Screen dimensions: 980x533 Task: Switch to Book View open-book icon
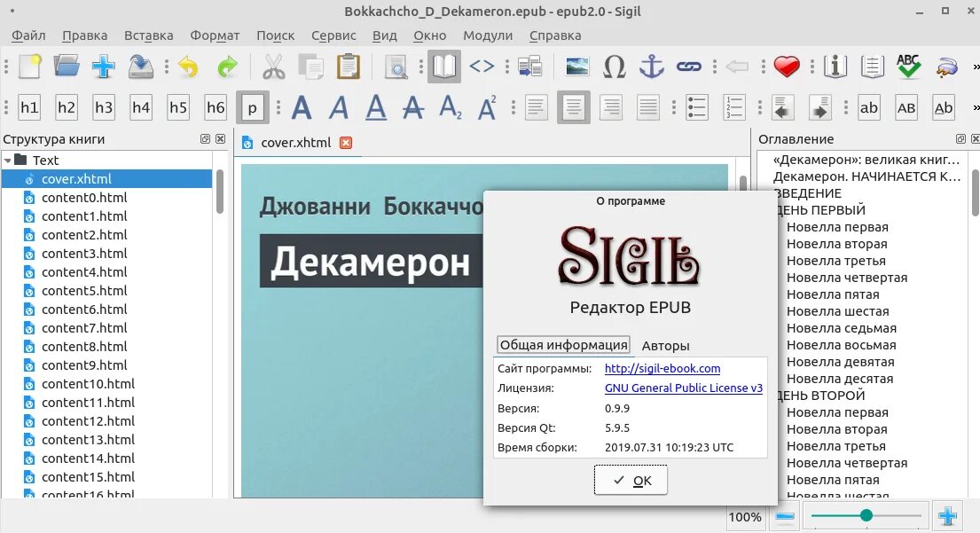coord(443,67)
